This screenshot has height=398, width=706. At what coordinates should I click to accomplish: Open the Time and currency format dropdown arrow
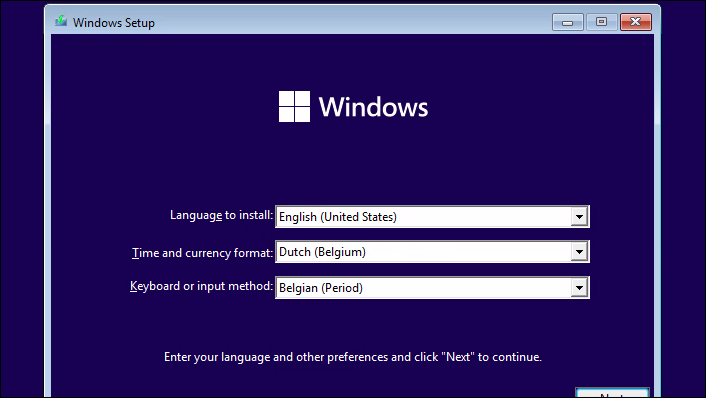pyautogui.click(x=579, y=252)
